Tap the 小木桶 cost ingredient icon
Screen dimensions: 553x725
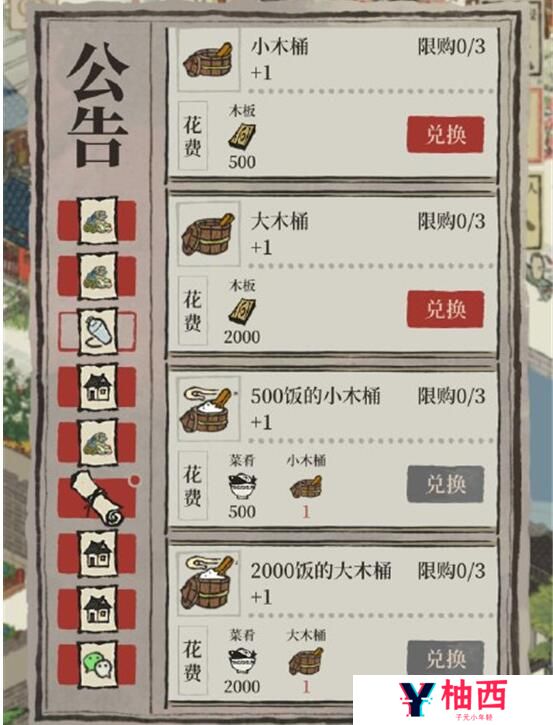306,486
